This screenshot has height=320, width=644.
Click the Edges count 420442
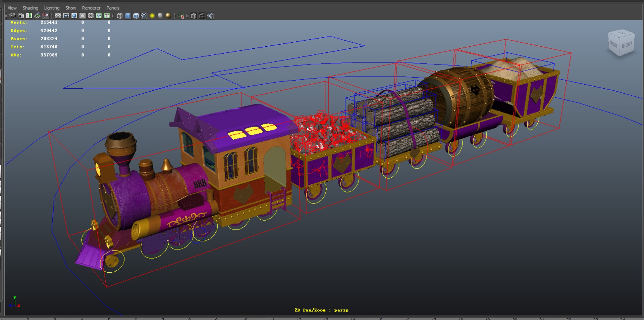coord(49,31)
